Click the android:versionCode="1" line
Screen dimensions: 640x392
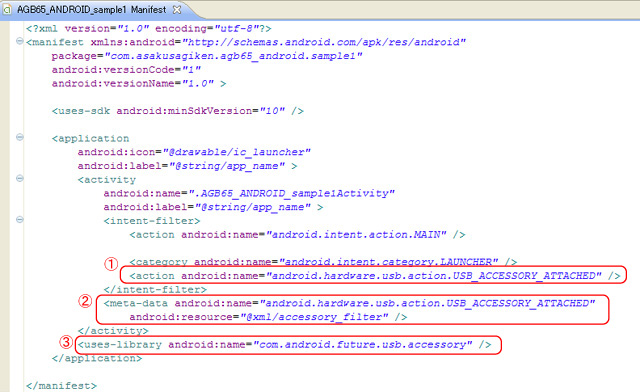point(126,70)
